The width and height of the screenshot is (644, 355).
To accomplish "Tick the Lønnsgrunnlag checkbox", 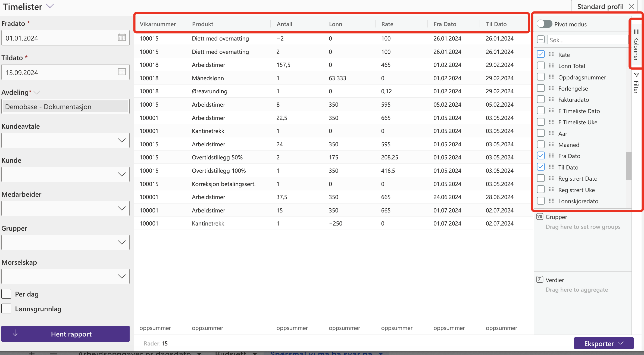I will click(x=6, y=308).
